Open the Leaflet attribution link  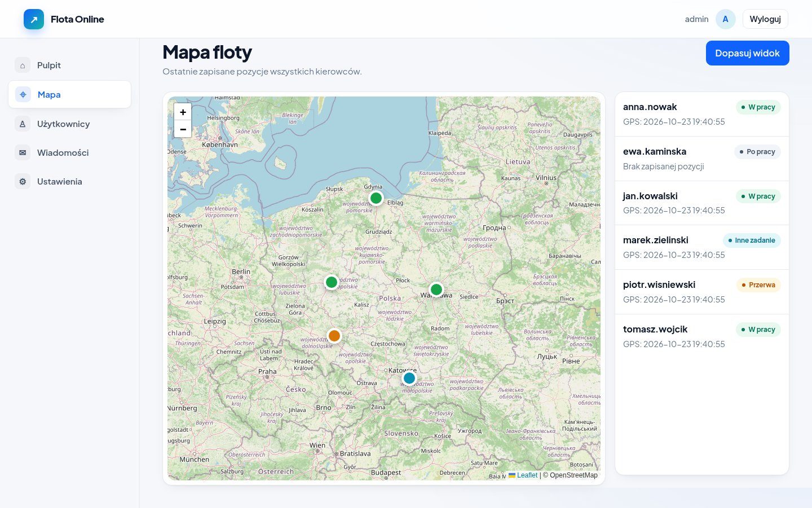coord(523,475)
